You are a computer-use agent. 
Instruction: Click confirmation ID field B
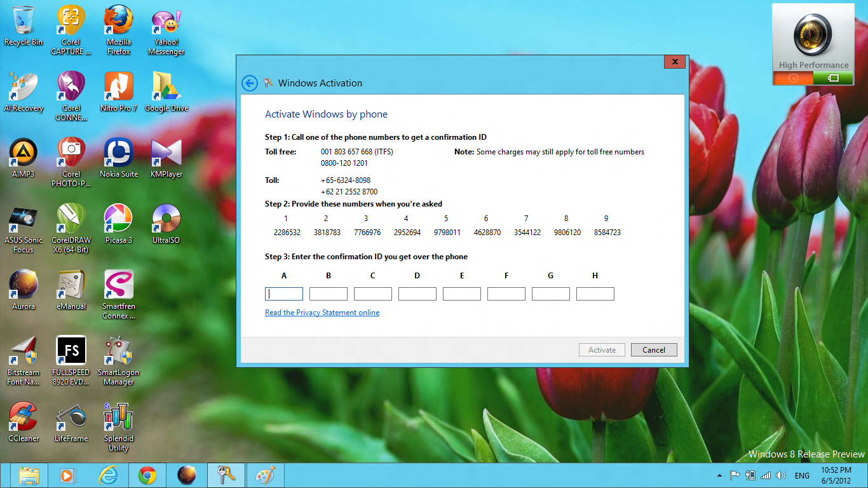click(x=329, y=294)
